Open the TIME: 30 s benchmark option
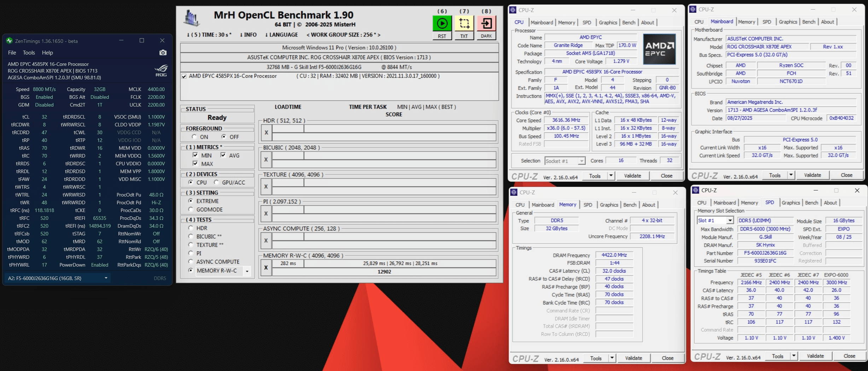 coord(209,35)
